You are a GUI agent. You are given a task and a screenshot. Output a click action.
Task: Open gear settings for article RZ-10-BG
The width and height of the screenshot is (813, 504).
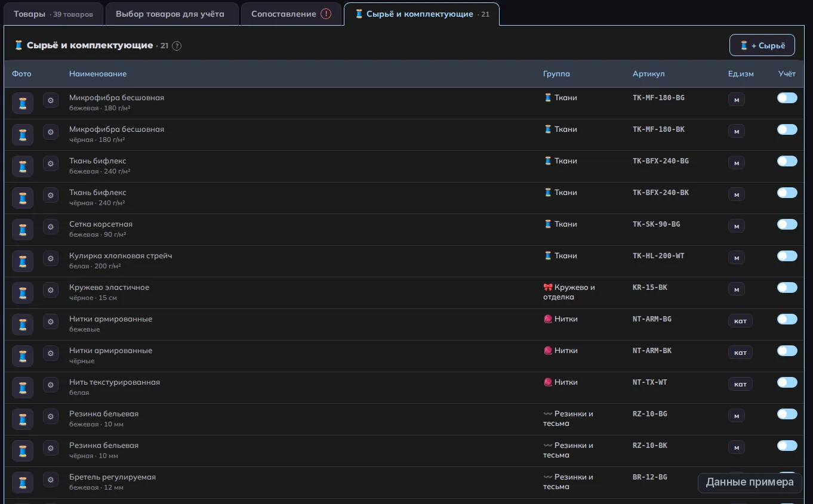point(51,416)
